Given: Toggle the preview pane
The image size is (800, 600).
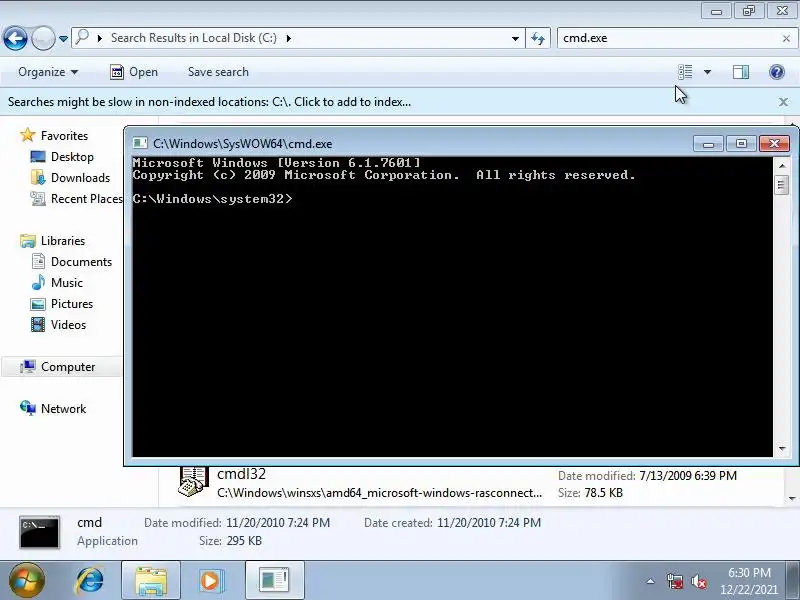Looking at the screenshot, I should point(741,72).
